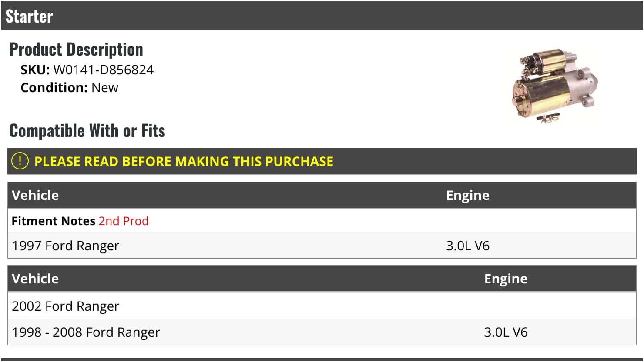The height and width of the screenshot is (362, 644).
Task: Click the 3.0L V6 engine for 1998-2008 Ranger
Action: point(506,332)
